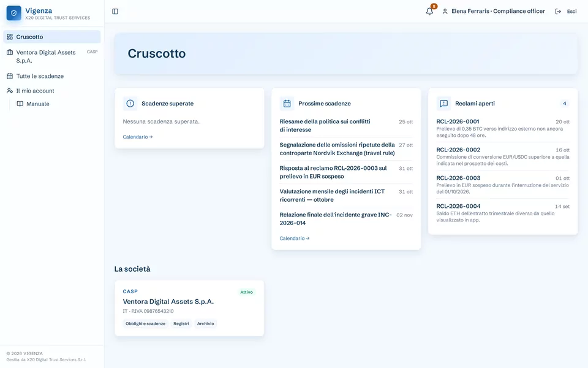Open the notifications bell icon
Image resolution: width=588 pixels, height=368 pixels.
pyautogui.click(x=429, y=11)
